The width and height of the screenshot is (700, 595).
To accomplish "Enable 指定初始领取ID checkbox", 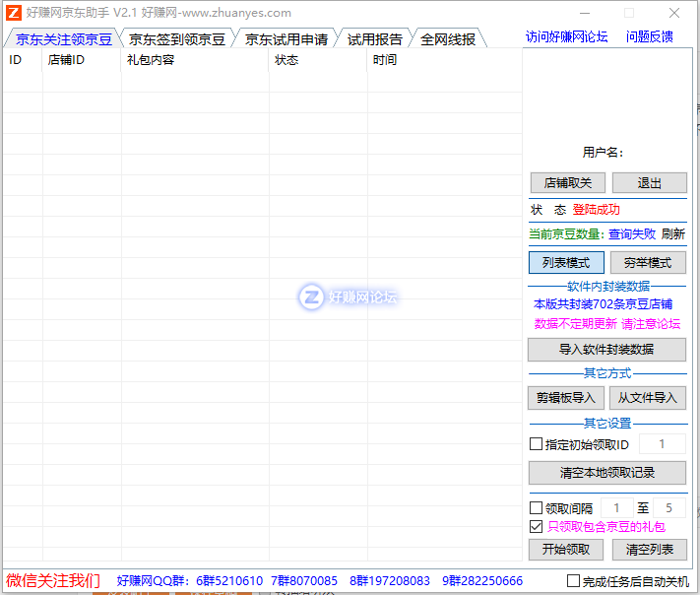I will [x=536, y=444].
